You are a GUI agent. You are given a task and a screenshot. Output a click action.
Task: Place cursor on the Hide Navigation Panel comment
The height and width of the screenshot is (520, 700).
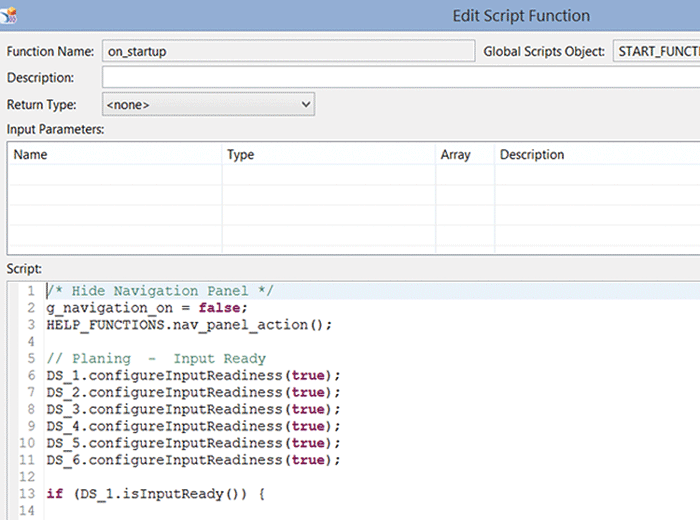(x=160, y=291)
